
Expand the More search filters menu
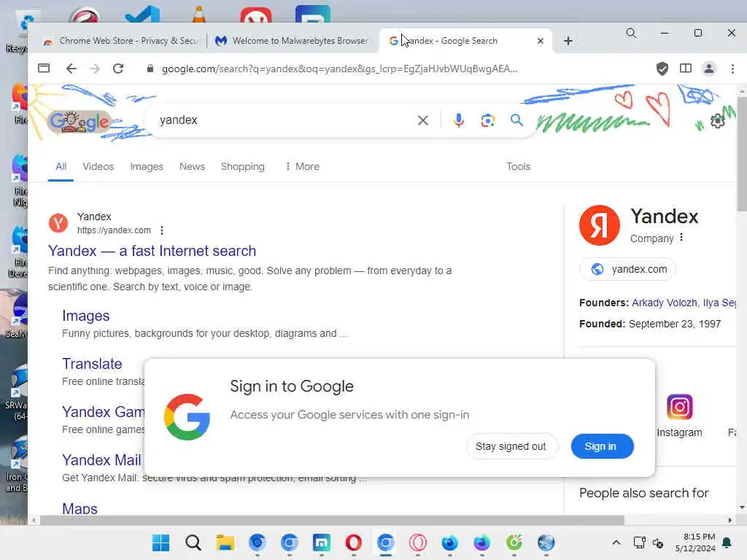tap(302, 166)
